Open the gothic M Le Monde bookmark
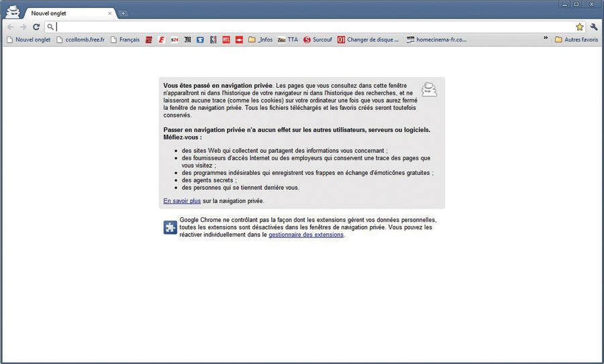This screenshot has width=604, height=364. (188, 40)
